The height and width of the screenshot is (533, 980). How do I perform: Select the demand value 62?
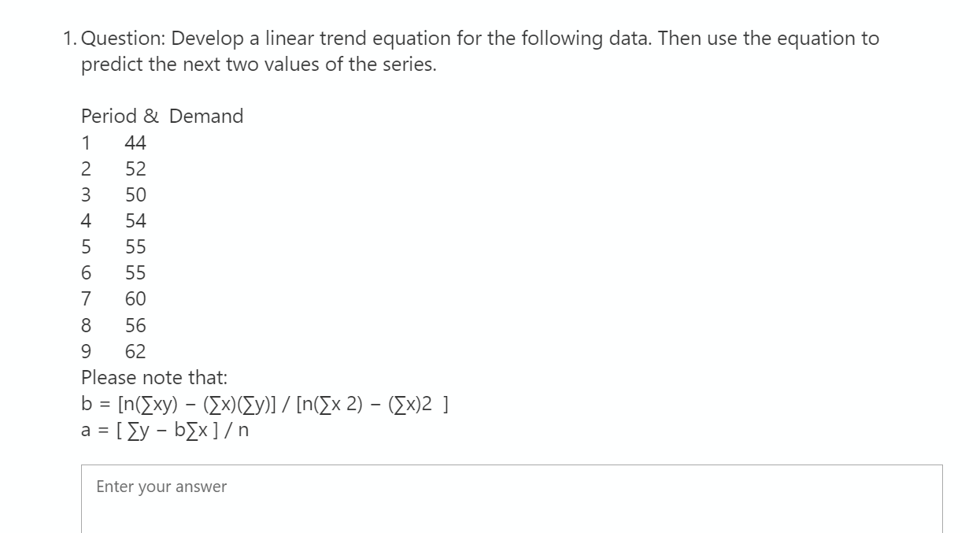tap(135, 350)
